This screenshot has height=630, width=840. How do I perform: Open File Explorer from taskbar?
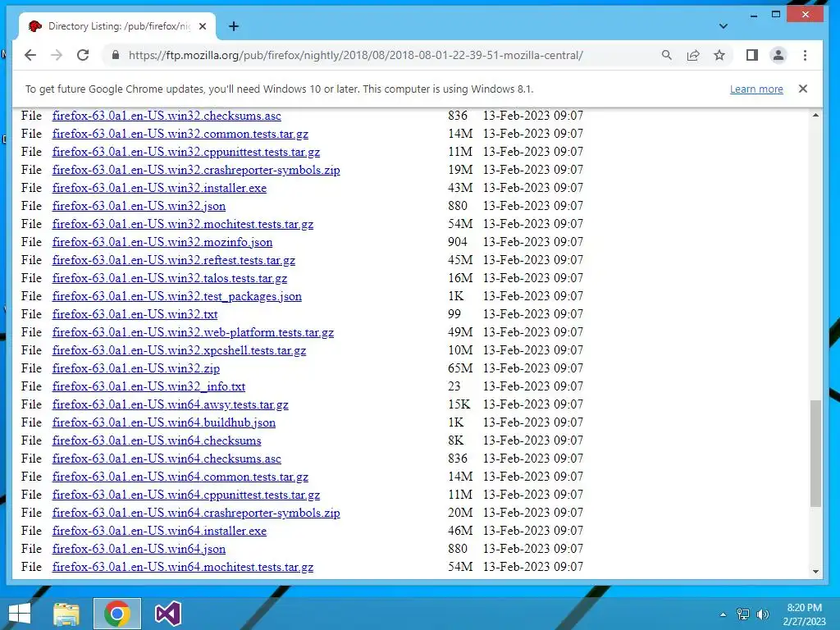(x=66, y=614)
